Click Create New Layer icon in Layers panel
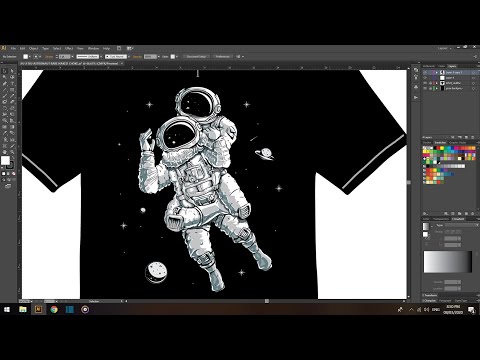This screenshot has width=480, height=360. [x=467, y=137]
